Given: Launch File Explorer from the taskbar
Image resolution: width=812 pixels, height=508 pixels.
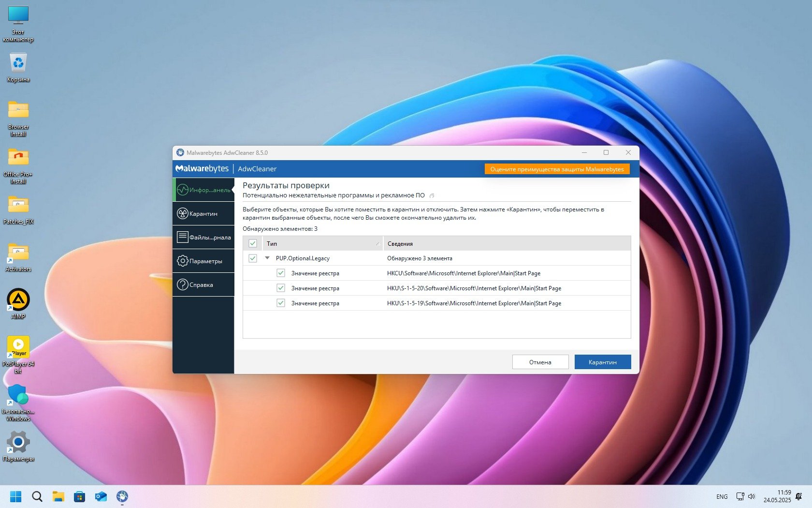Looking at the screenshot, I should pyautogui.click(x=58, y=496).
